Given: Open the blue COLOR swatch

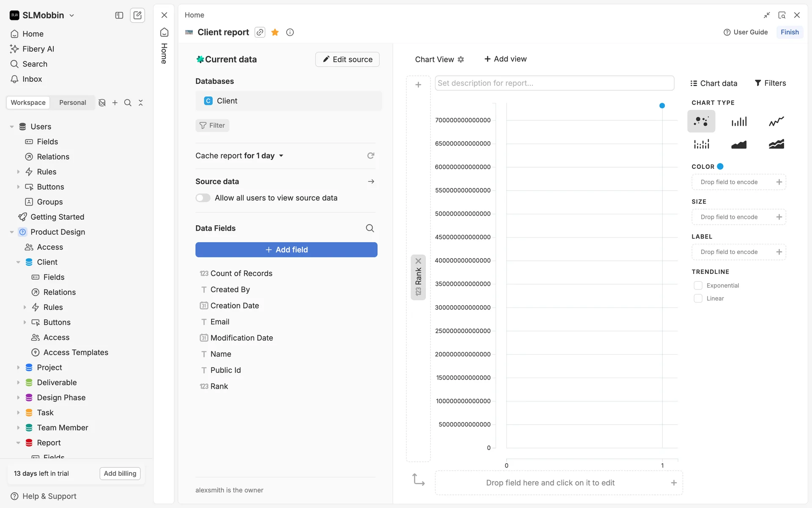Looking at the screenshot, I should [720, 166].
